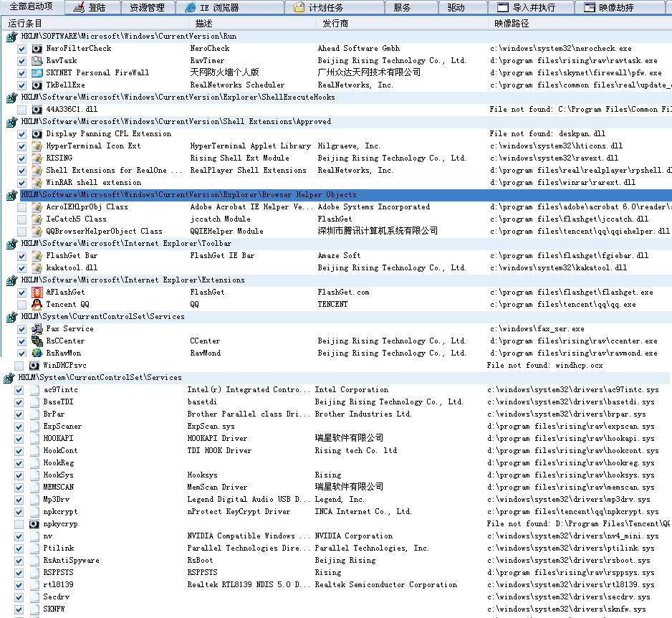Open the 导入并执行 tab
Image resolution: width=672 pixels, height=618 pixels.
click(x=531, y=8)
